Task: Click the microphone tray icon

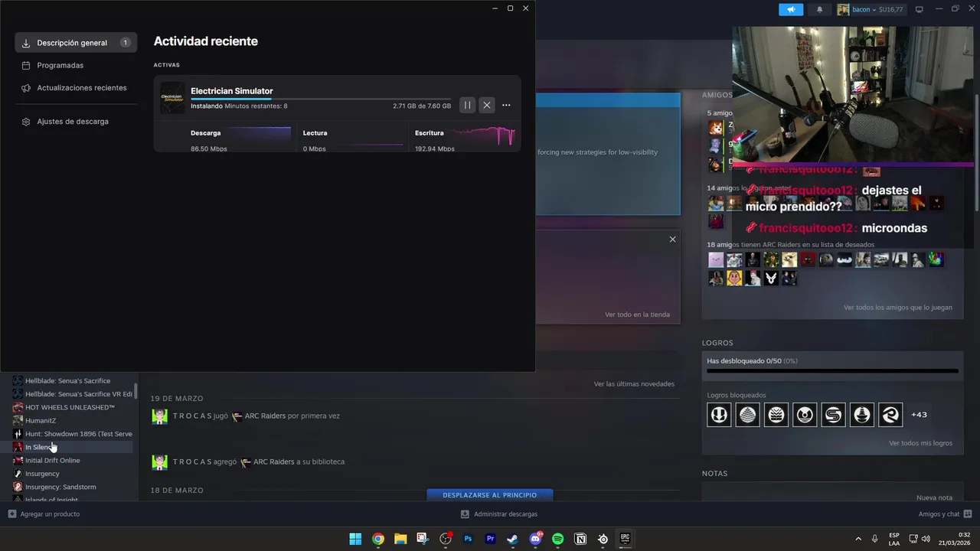Action: coord(875,539)
